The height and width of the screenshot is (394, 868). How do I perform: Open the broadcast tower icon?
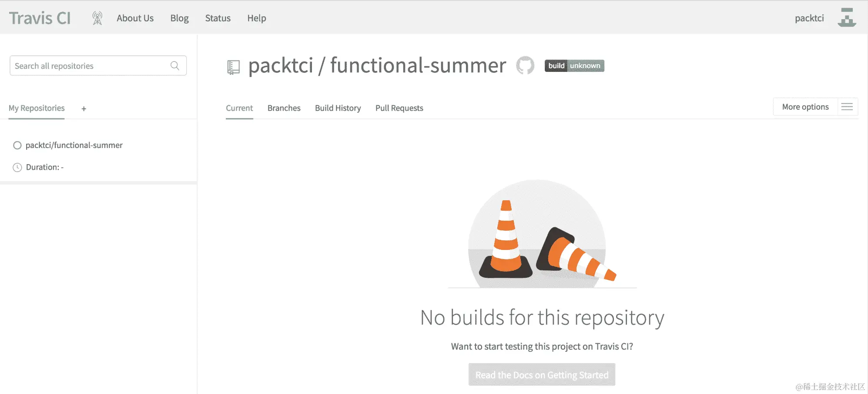point(97,18)
